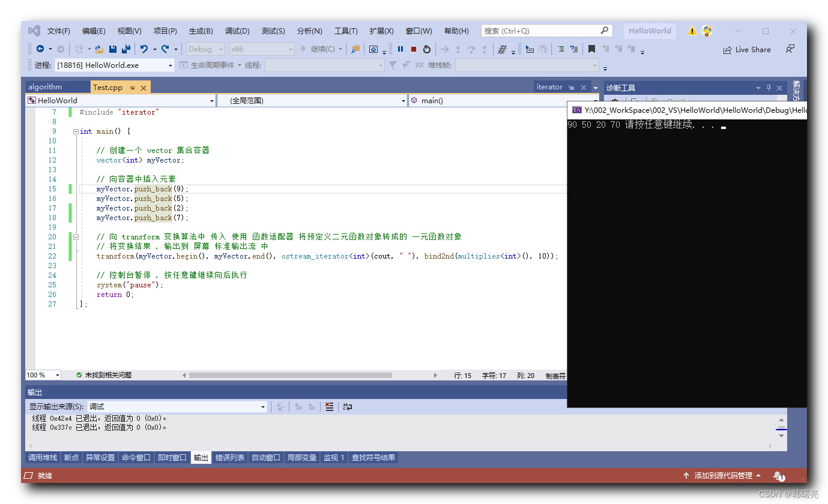Click the Save All icon

point(126,49)
